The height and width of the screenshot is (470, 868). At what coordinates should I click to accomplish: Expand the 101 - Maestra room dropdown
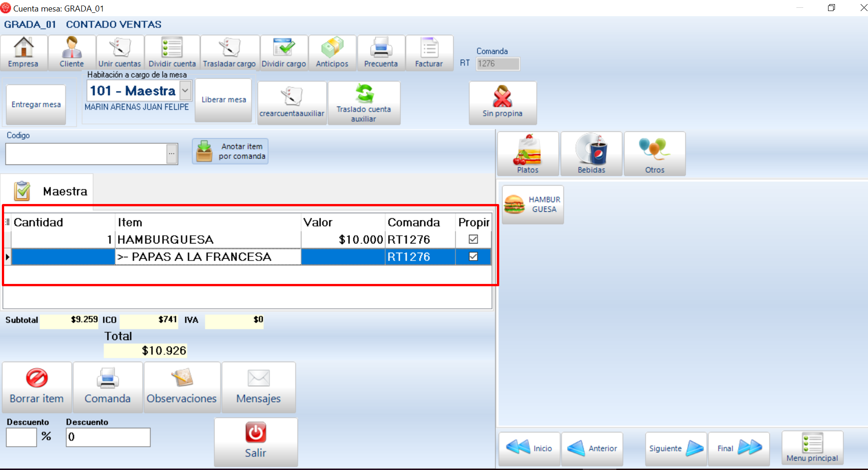pyautogui.click(x=185, y=91)
